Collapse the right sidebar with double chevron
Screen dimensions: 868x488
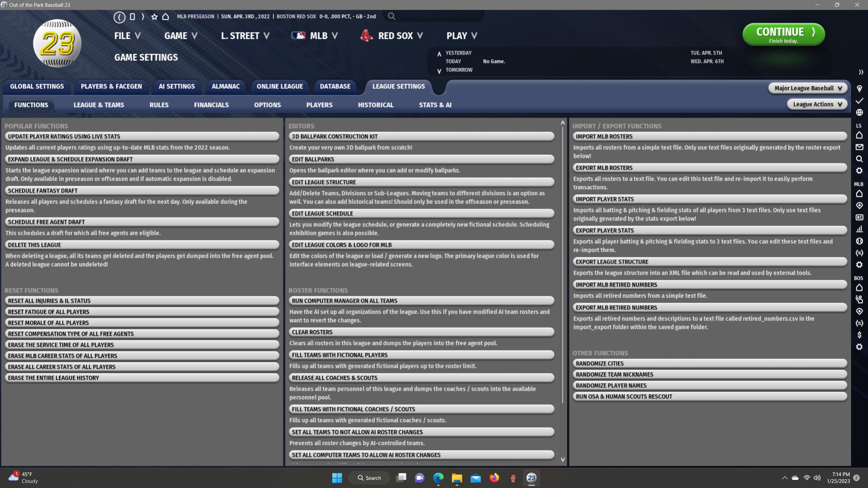click(x=861, y=72)
